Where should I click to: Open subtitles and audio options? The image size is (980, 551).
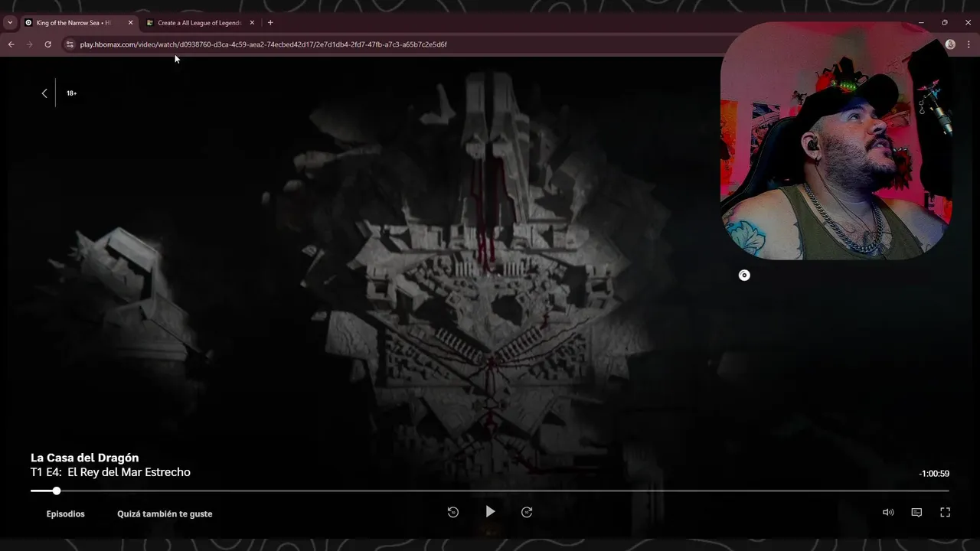pos(916,513)
